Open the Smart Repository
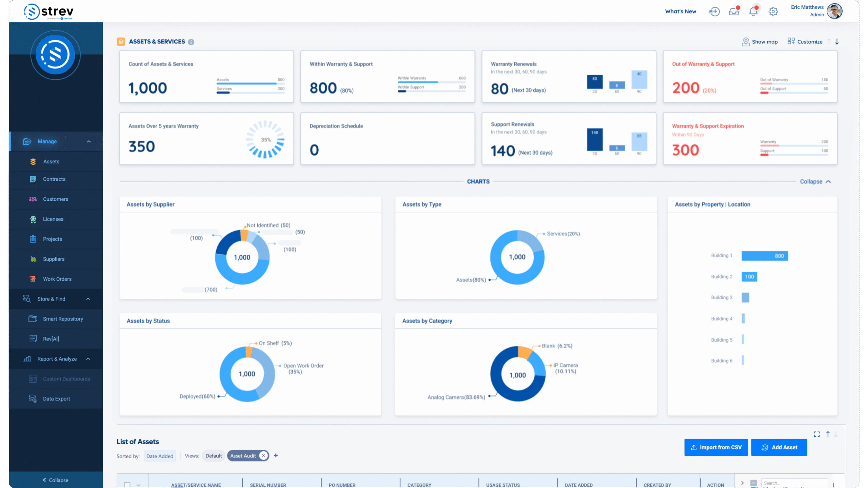Image resolution: width=868 pixels, height=488 pixels. pyautogui.click(x=63, y=319)
